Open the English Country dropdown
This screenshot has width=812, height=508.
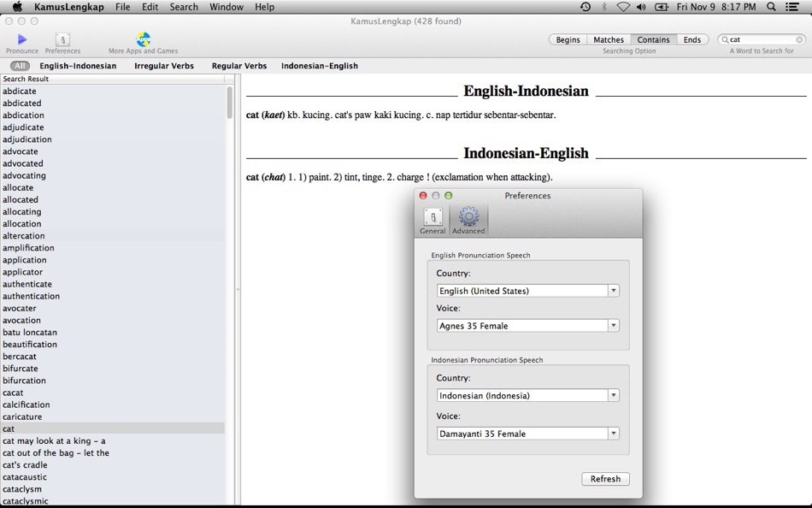613,290
